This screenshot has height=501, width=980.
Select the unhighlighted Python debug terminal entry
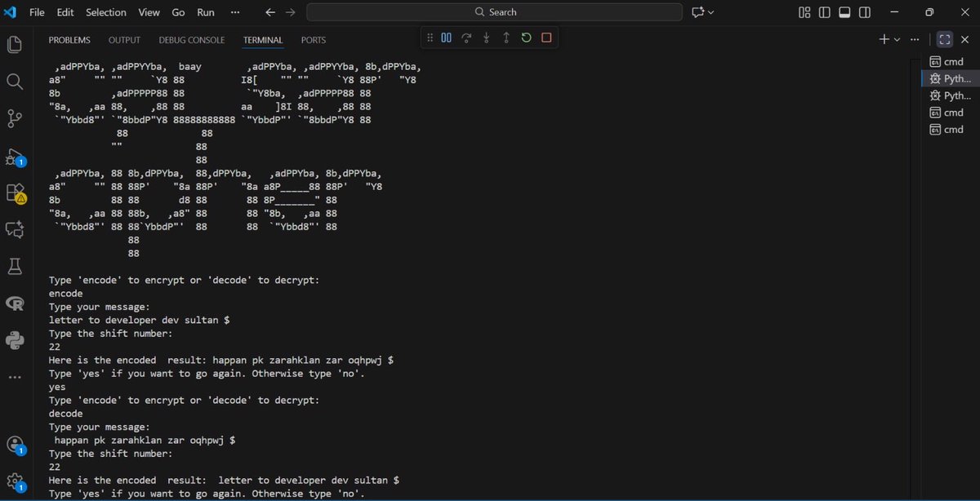pos(951,95)
